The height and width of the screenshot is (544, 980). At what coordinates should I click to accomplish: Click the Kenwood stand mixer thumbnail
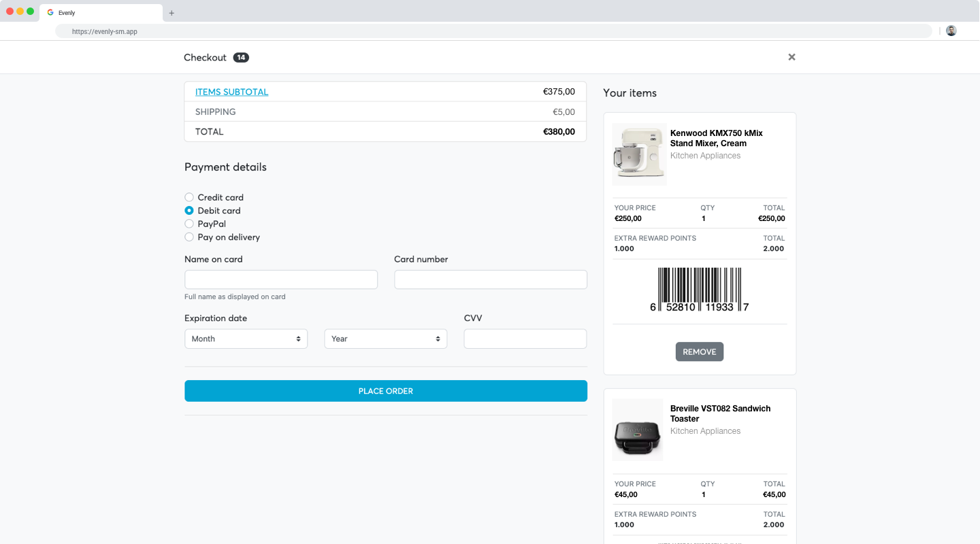click(640, 154)
